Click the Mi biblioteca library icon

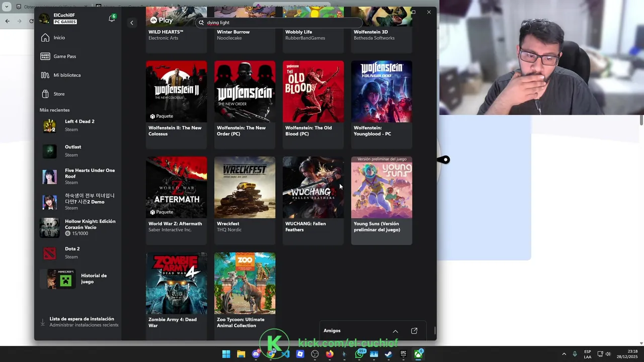(x=45, y=75)
